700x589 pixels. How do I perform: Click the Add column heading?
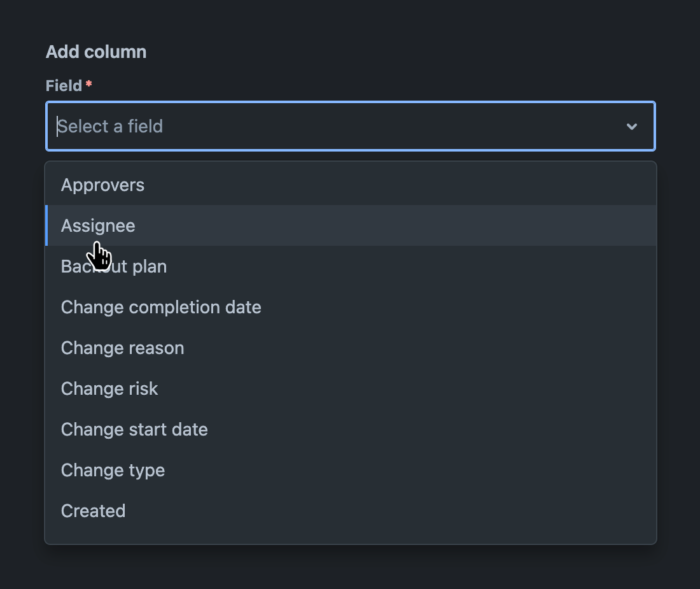(96, 52)
